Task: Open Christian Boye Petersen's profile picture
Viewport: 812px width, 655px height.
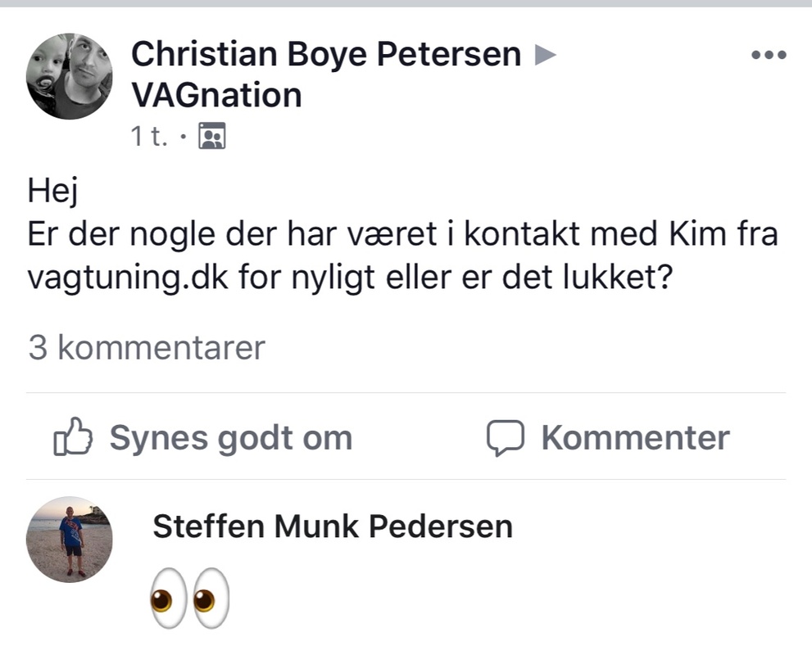Action: (x=70, y=76)
